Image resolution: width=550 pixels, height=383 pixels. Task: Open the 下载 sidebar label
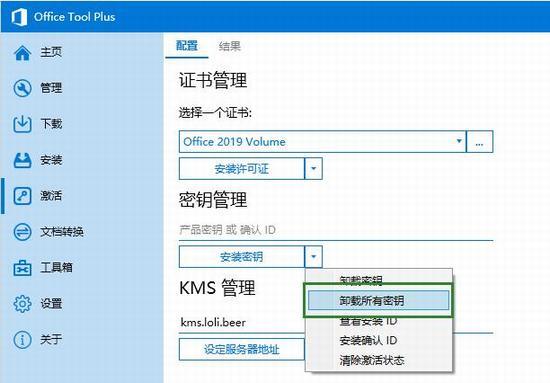(51, 124)
